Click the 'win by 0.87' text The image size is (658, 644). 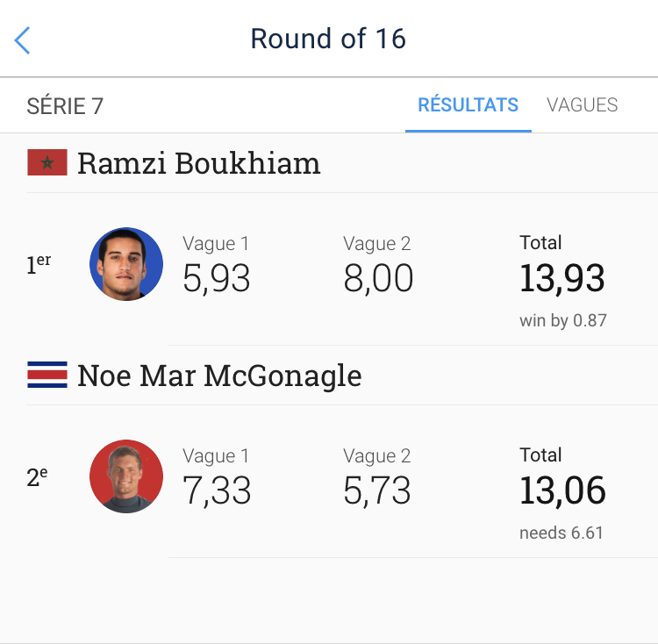coord(563,320)
